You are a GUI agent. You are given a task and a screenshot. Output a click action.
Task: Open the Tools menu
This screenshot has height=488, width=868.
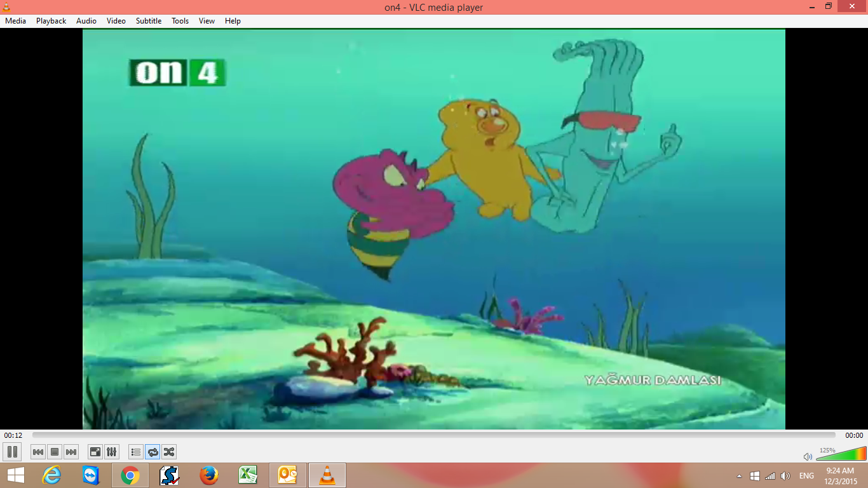(180, 21)
